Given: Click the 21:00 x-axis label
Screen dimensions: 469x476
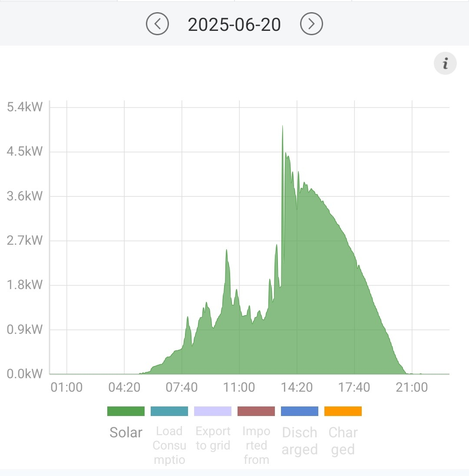Looking at the screenshot, I should (x=412, y=387).
